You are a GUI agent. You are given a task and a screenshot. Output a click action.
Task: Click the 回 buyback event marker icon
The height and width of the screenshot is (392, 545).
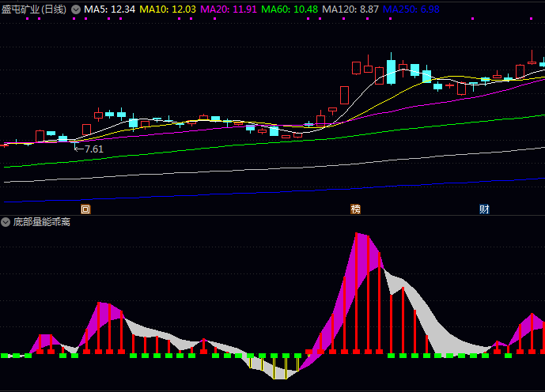(85, 209)
